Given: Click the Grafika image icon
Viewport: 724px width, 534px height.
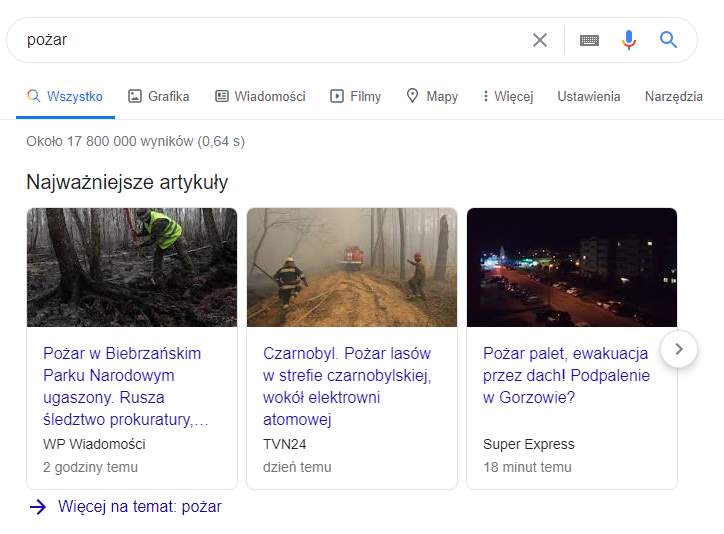Looking at the screenshot, I should tap(135, 97).
